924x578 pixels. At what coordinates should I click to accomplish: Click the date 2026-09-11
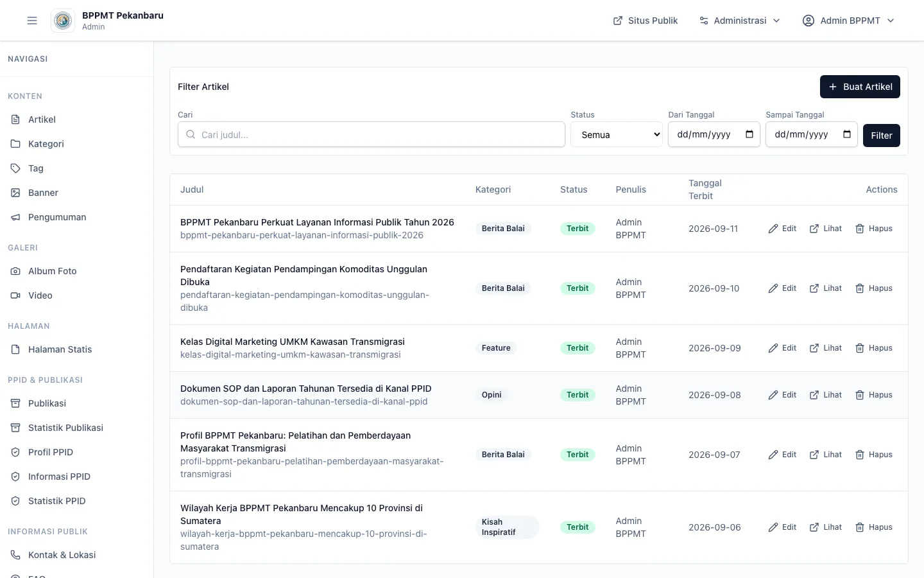(714, 229)
